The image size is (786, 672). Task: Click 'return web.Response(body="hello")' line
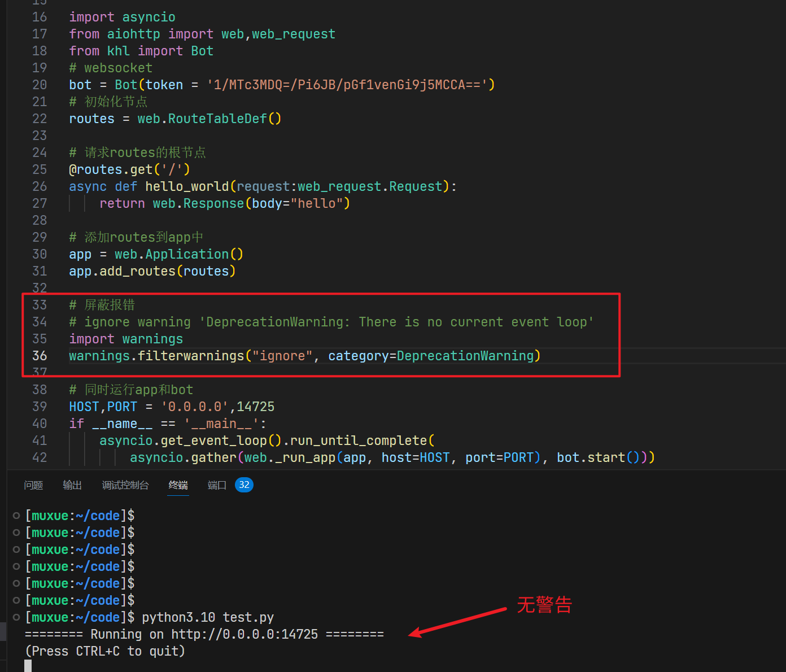tap(225, 203)
